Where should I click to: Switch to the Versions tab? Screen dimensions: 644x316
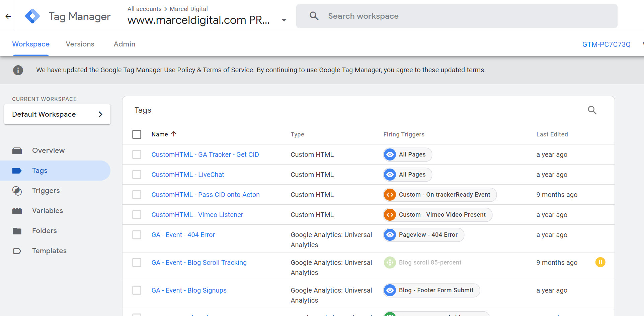(80, 44)
